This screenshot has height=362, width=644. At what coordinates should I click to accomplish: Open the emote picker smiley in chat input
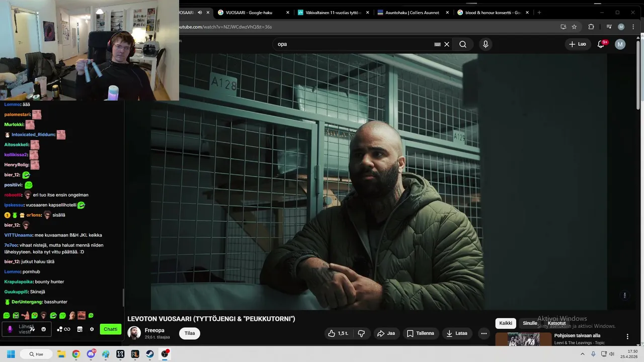(44, 329)
